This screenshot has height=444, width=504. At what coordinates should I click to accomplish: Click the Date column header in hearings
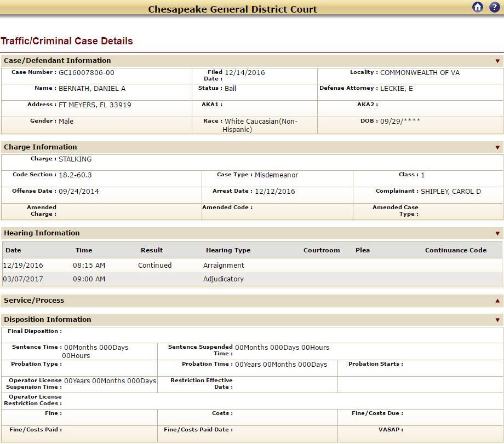[x=13, y=250]
